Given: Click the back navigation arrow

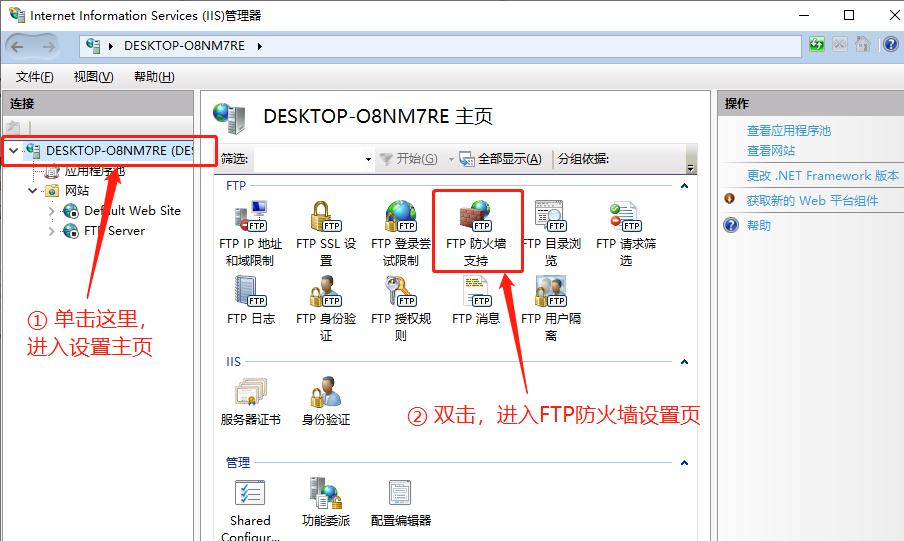Looking at the screenshot, I should click(18, 47).
